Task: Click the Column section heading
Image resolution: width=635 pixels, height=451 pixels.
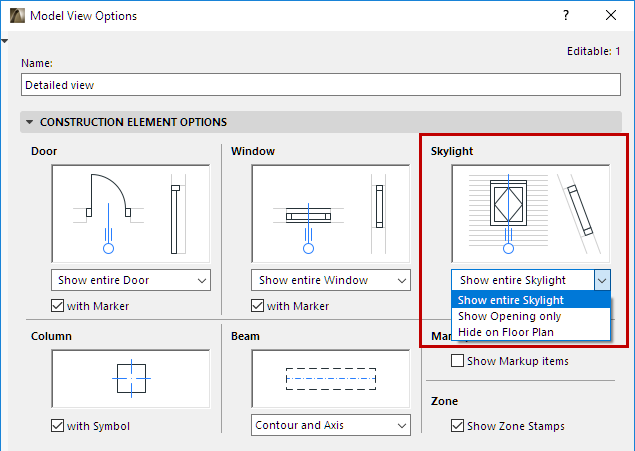Action: click(51, 336)
